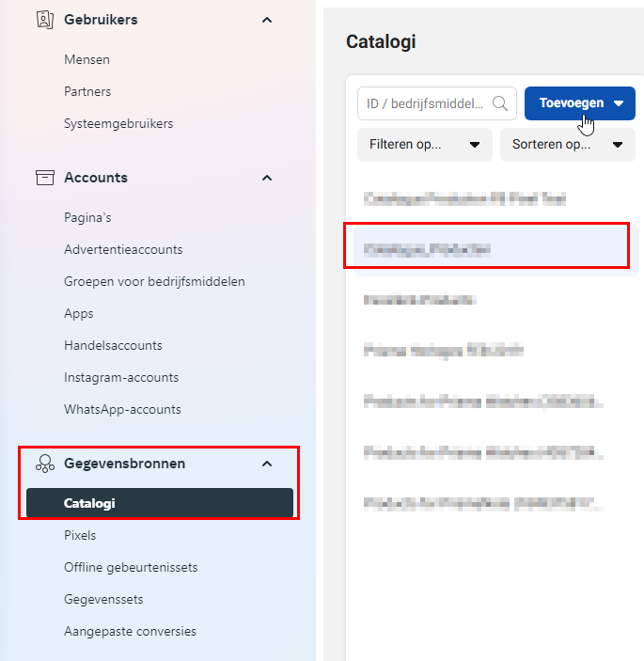Open Pixels under Gegevensbronnen
Viewport: 644px width, 661px height.
[80, 535]
